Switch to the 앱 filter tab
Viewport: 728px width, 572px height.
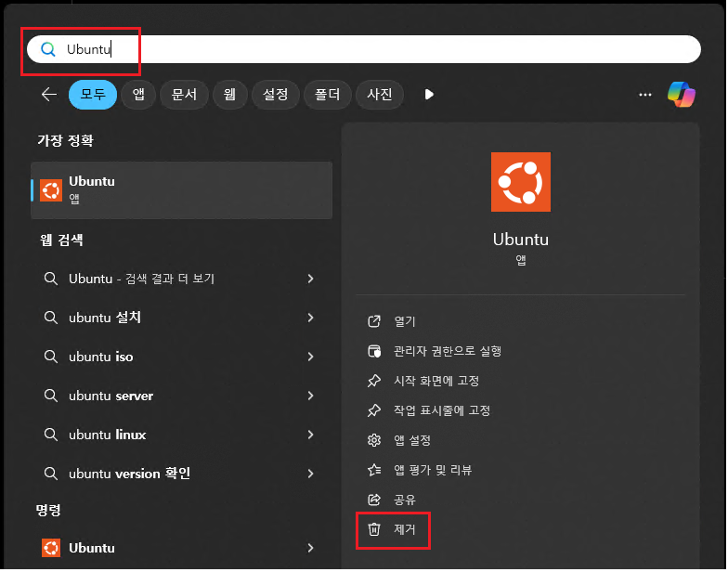point(138,95)
